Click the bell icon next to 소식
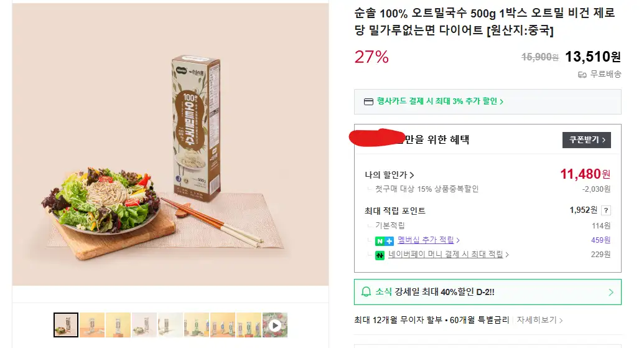The width and height of the screenshot is (644, 348). click(366, 292)
